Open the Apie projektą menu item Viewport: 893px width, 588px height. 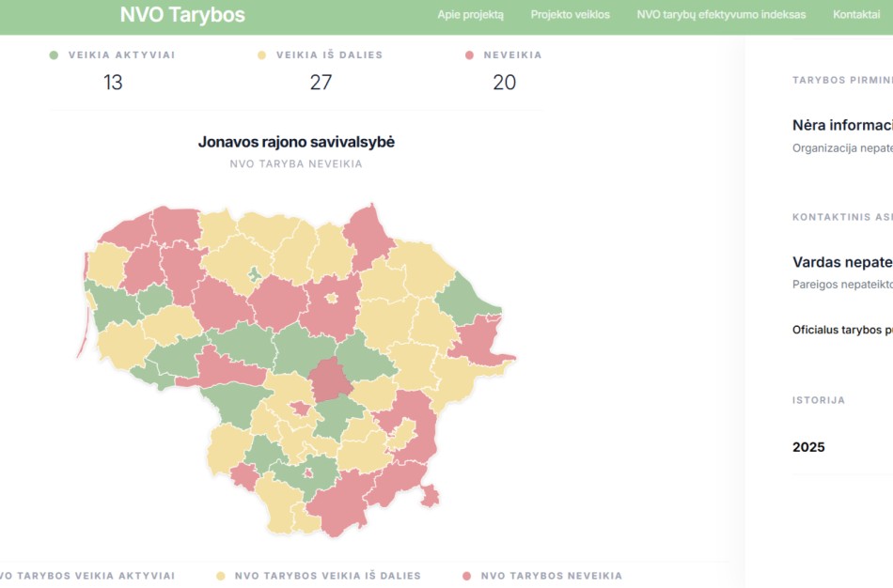click(470, 15)
